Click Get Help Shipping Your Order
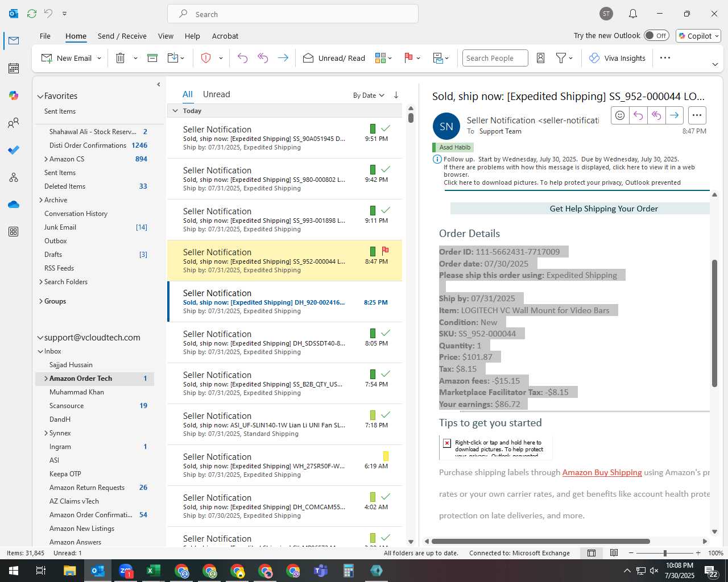 coord(603,209)
